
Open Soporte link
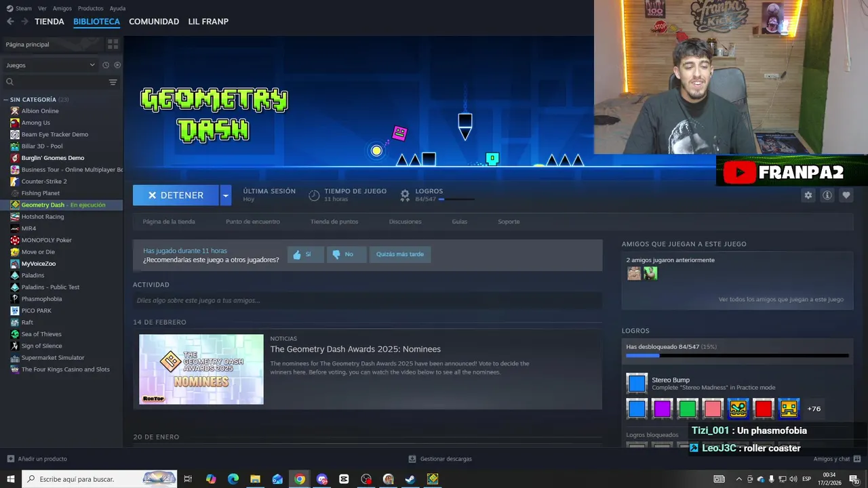[x=509, y=222]
